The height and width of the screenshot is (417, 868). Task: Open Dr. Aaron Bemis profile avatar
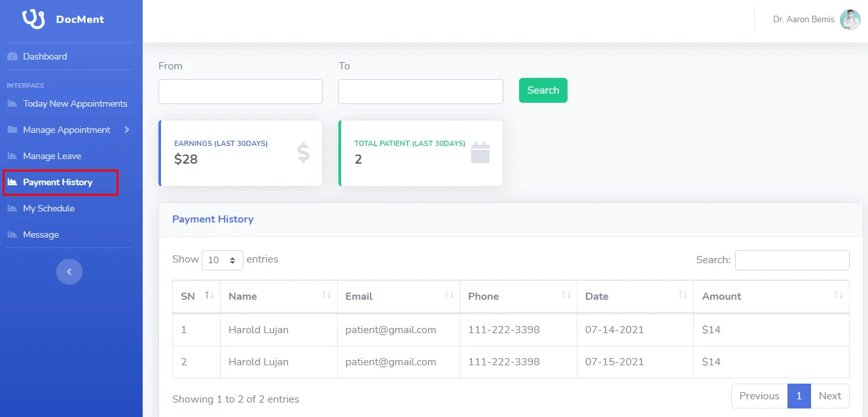click(850, 20)
